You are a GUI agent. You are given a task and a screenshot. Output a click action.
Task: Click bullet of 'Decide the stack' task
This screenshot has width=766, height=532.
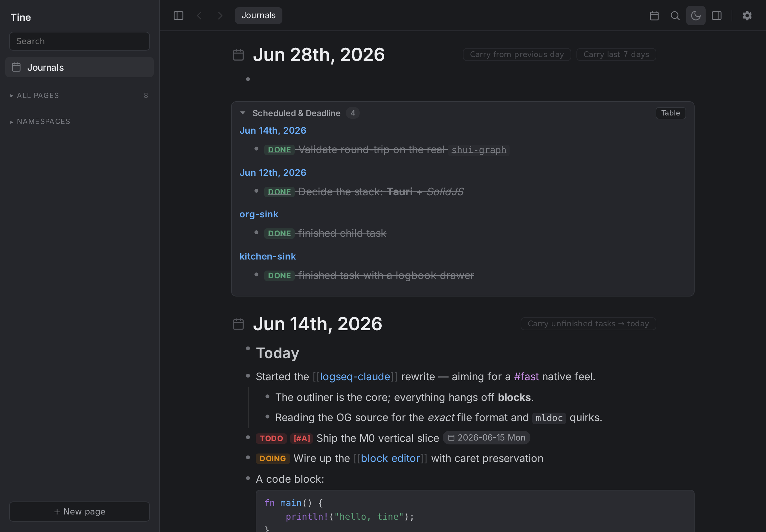click(x=256, y=191)
